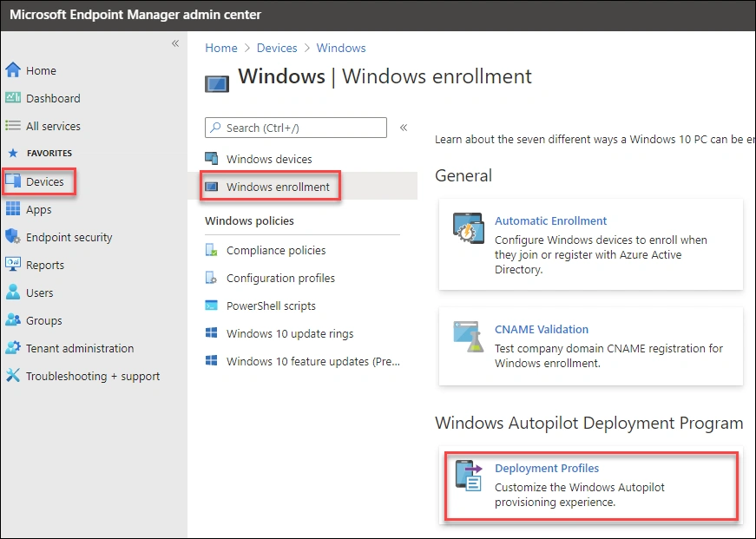This screenshot has height=539, width=756.
Task: Click the Windows 10 update rings icon
Action: [x=211, y=333]
